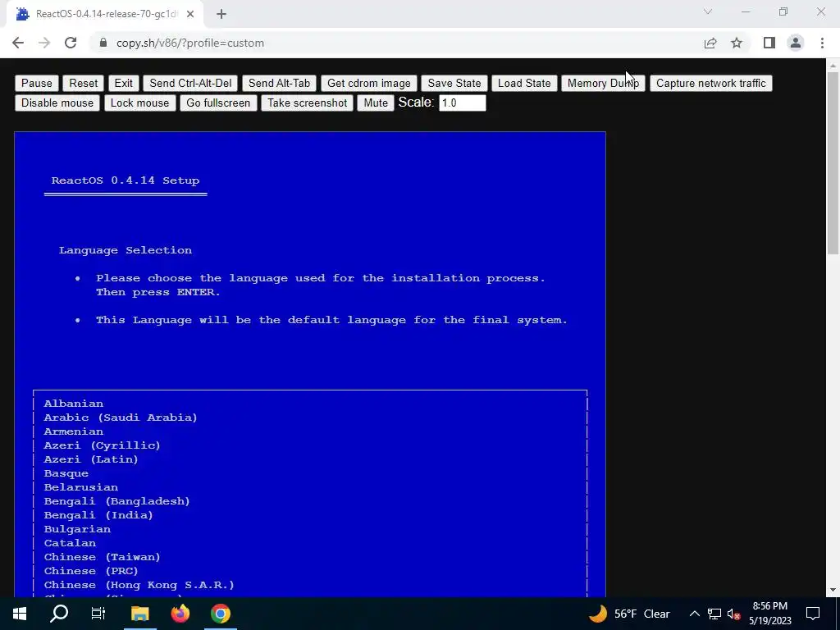Select Arabic (Saudi Arabia) language
This screenshot has width=840, height=630.
tap(121, 418)
